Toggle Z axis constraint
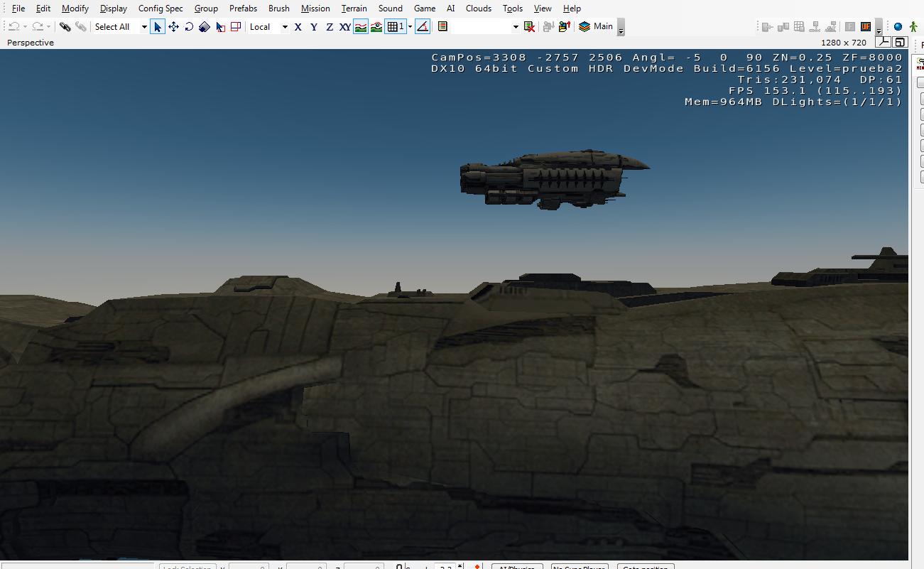924x569 pixels. [330, 27]
